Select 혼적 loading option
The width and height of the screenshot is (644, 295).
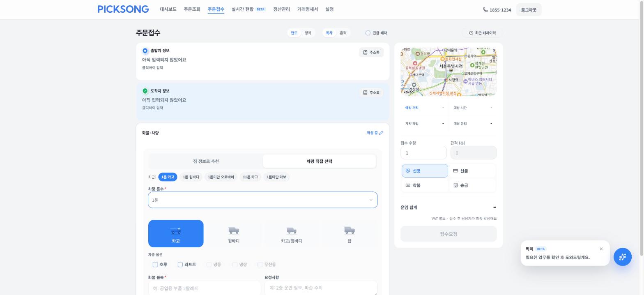pos(343,33)
